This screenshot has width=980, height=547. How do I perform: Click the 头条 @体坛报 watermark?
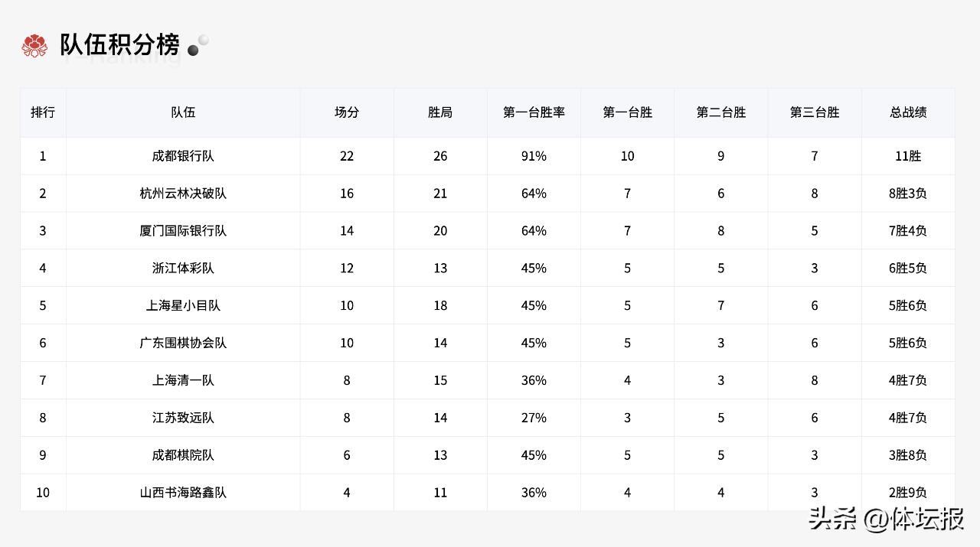(887, 519)
